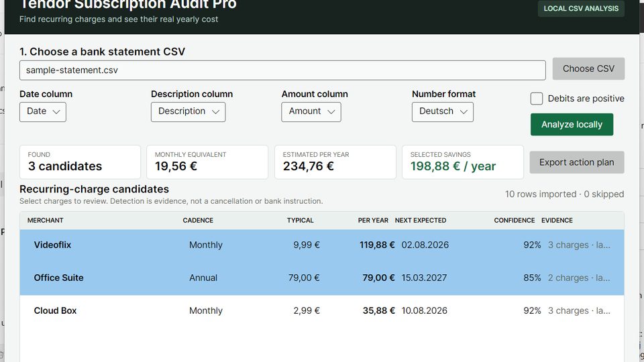Select the Office Suite merchant row
The image size is (644, 362).
click(x=321, y=278)
